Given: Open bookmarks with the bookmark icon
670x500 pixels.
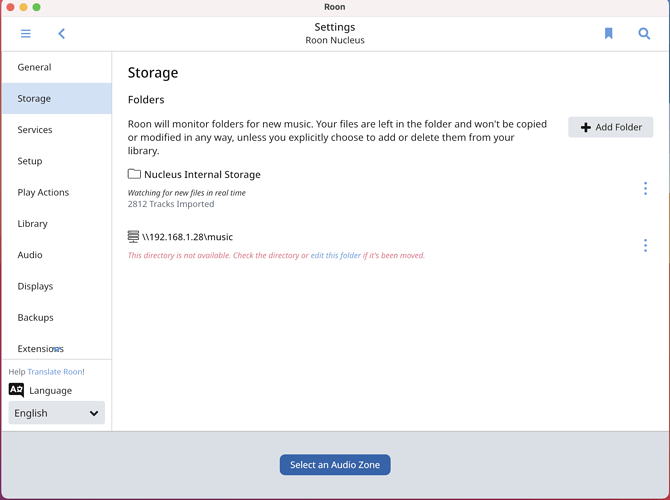Looking at the screenshot, I should [x=608, y=33].
